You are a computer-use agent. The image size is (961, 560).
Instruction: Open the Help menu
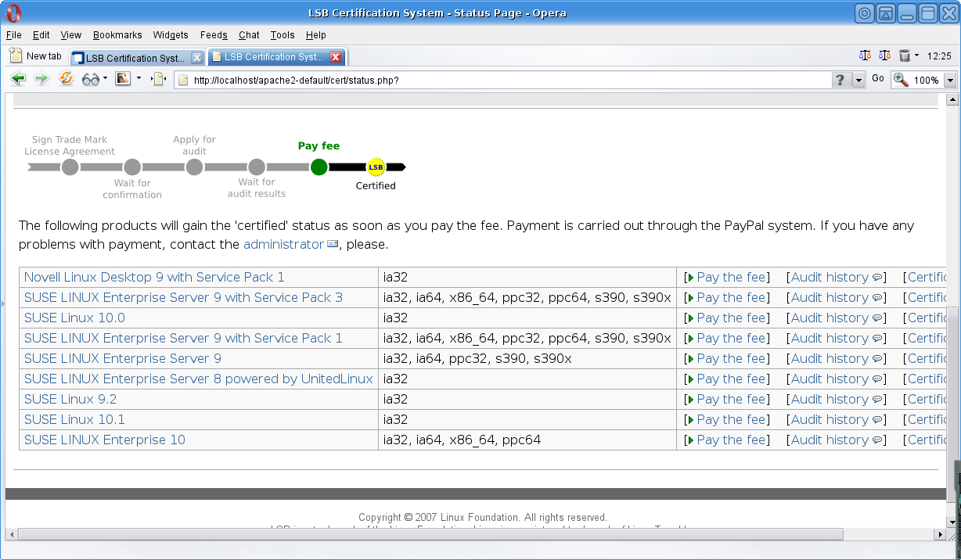point(316,35)
